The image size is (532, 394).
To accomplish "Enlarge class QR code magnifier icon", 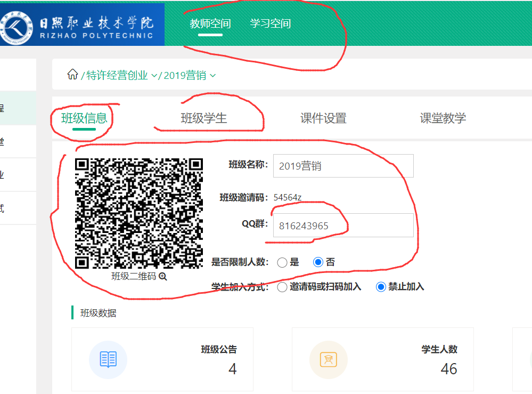I will coord(163,277).
